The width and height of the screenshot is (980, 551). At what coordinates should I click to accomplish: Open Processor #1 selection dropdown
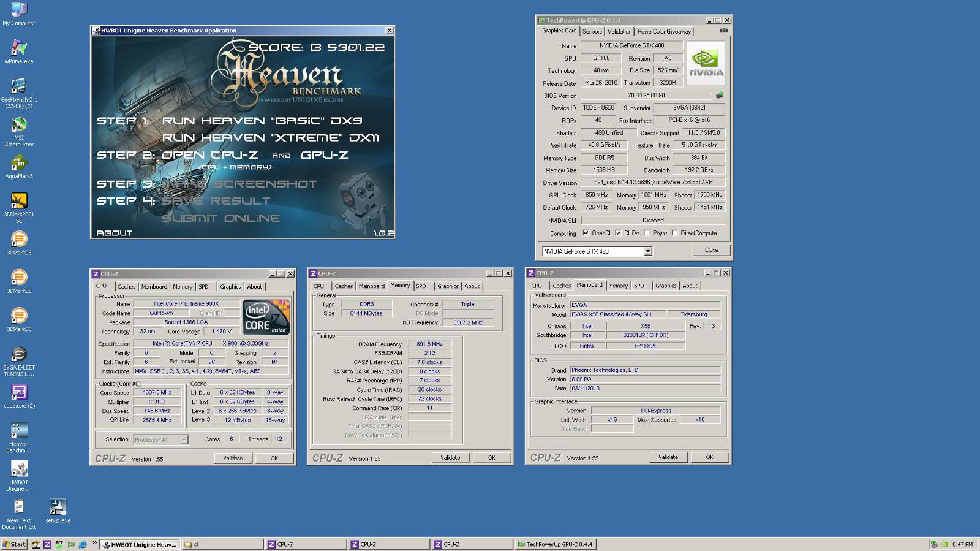[x=183, y=439]
